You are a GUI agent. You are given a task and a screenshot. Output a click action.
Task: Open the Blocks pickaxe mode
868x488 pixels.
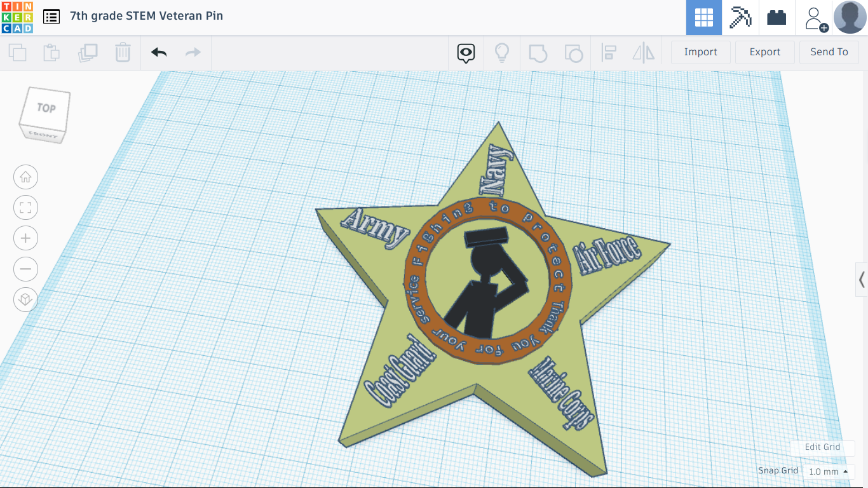pyautogui.click(x=740, y=17)
